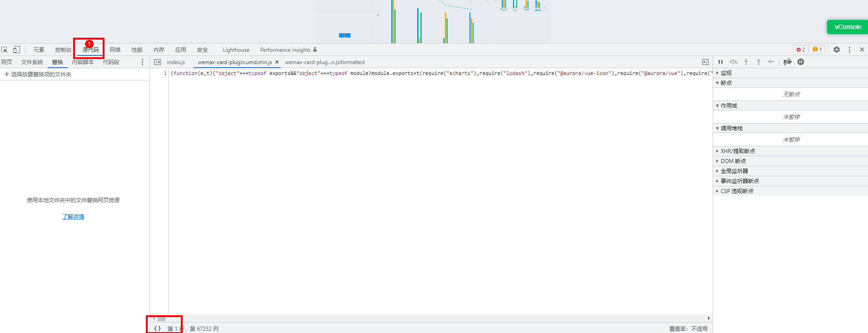Toggle the debugger sidebar icon
This screenshot has width=868, height=333.
coord(705,62)
